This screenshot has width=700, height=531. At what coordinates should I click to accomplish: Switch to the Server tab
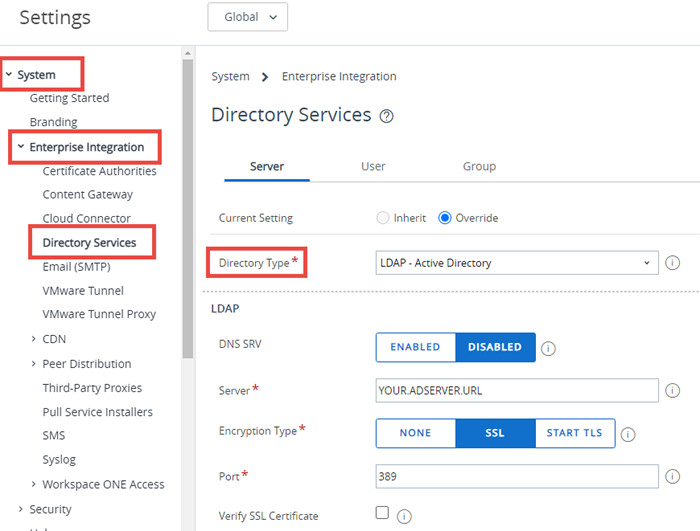pos(267,167)
